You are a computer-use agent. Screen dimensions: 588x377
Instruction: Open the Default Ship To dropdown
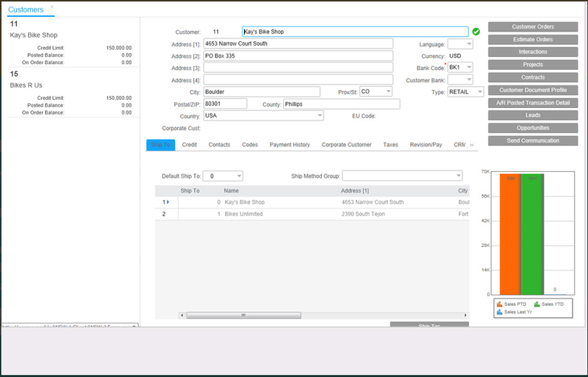pyautogui.click(x=239, y=176)
